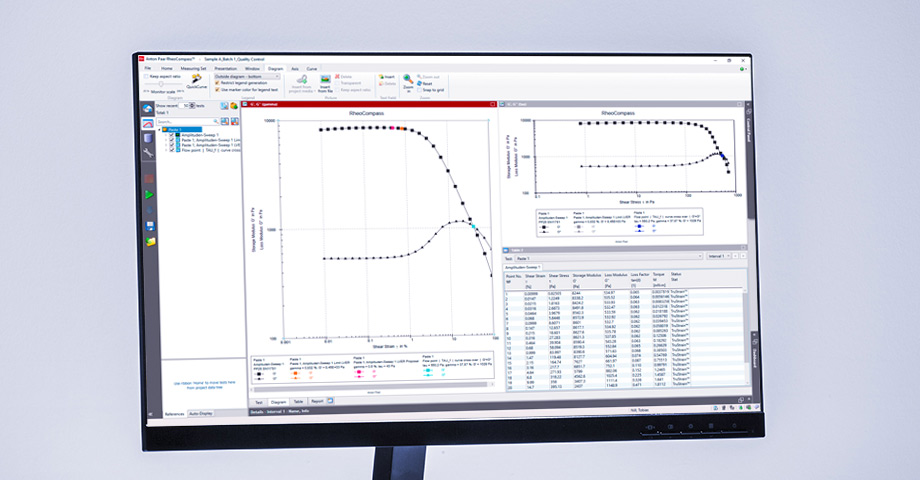Click Insert from file picture icon
920x480 pixels.
click(325, 79)
